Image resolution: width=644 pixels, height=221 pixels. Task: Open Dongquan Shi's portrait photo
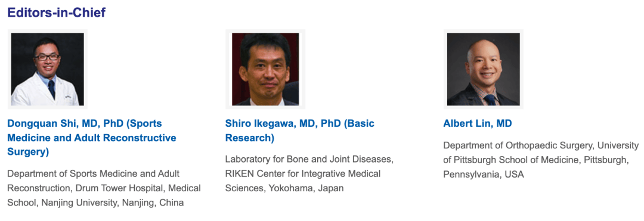(x=48, y=69)
